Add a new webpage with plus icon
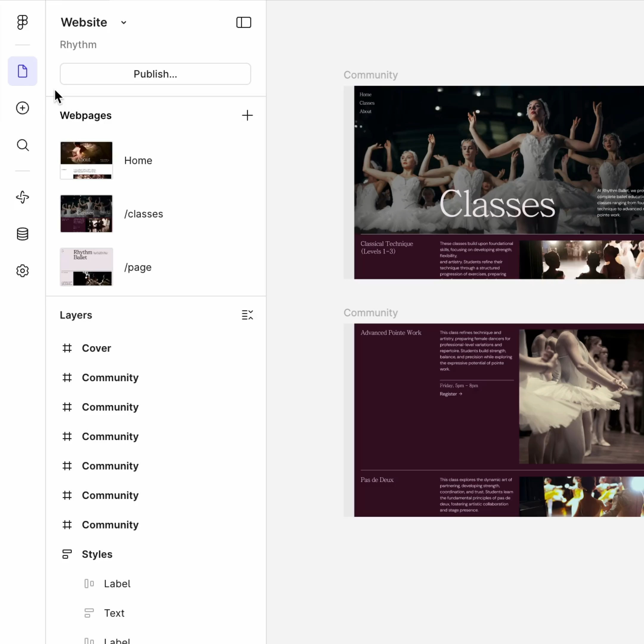This screenshot has width=644, height=644. point(247,115)
